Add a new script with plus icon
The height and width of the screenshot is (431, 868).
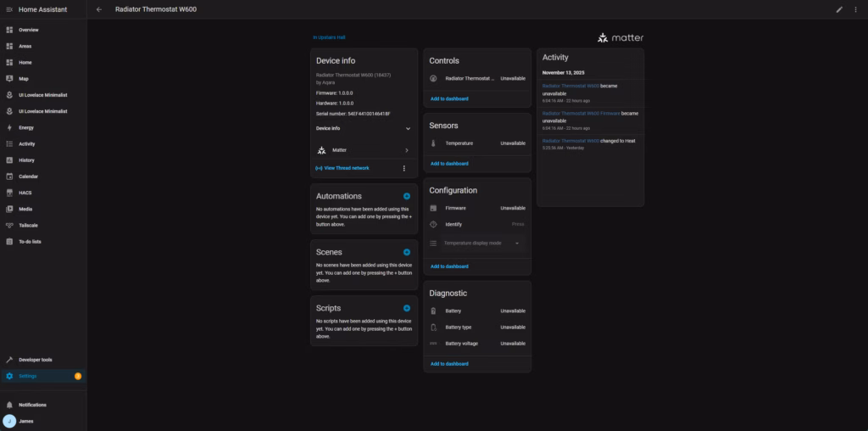407,308
